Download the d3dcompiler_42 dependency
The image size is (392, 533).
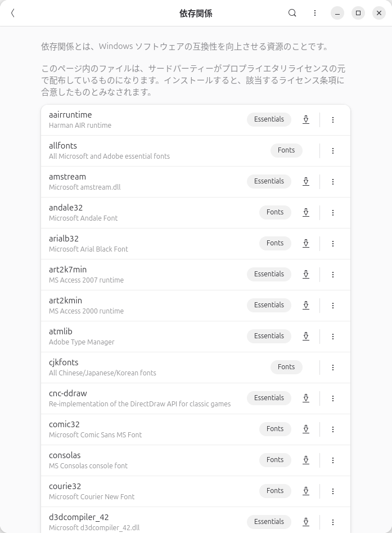tap(306, 522)
